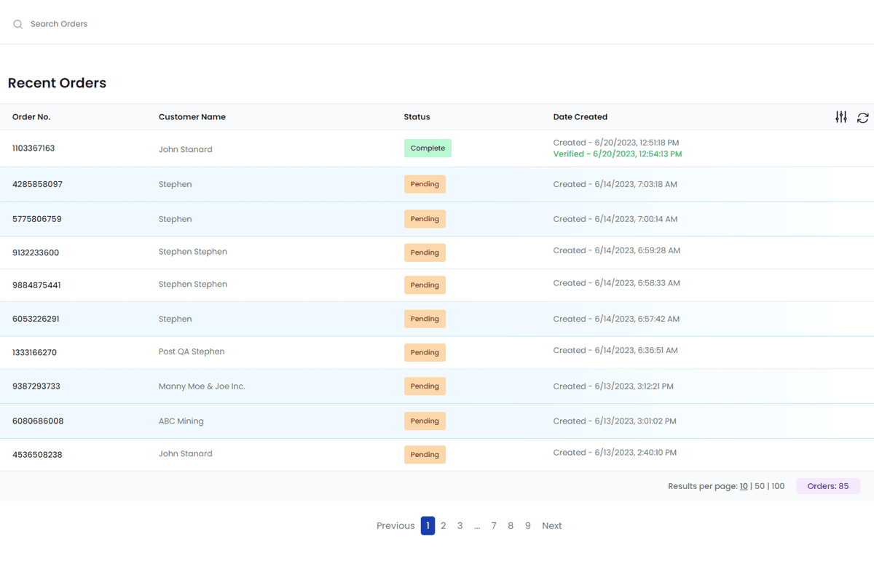
Task: Click the search magnifier icon
Action: click(x=18, y=25)
